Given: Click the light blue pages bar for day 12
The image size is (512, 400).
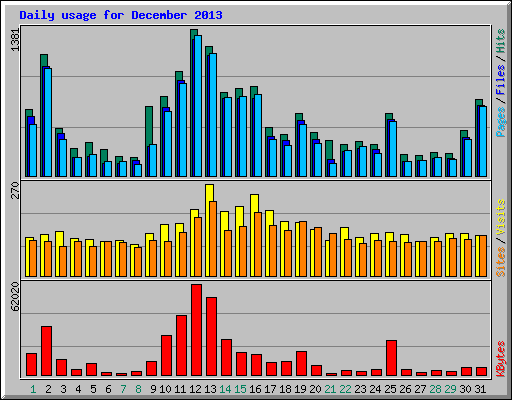Looking at the screenshot, I should coord(198,106).
